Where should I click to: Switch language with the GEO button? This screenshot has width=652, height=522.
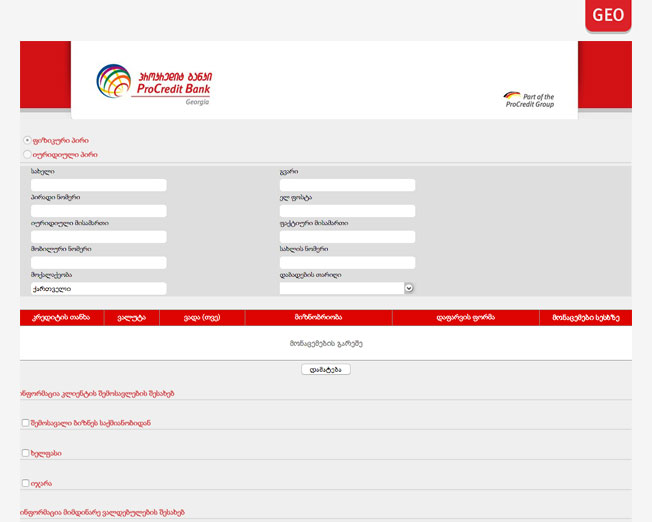pyautogui.click(x=608, y=15)
